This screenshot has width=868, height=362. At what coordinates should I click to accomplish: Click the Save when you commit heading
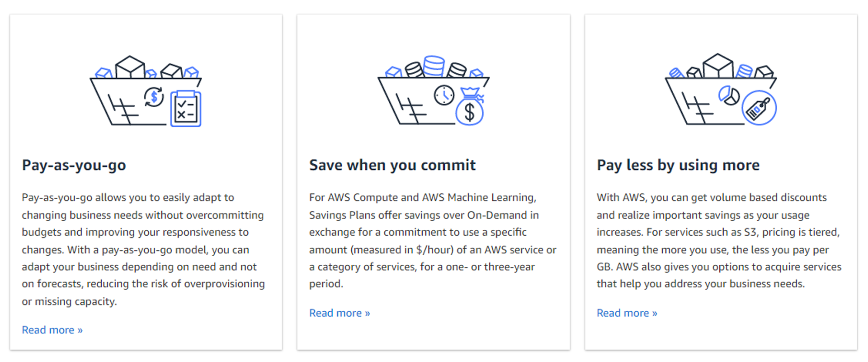tap(392, 165)
